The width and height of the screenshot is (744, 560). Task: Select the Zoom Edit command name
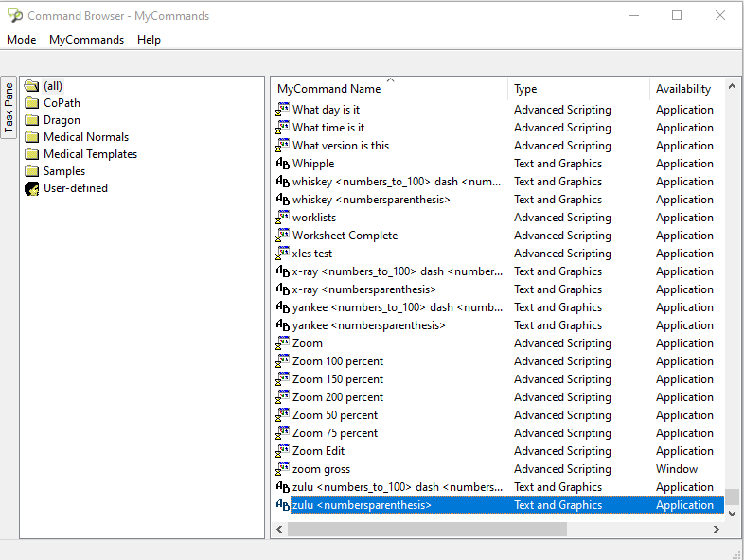click(x=318, y=451)
